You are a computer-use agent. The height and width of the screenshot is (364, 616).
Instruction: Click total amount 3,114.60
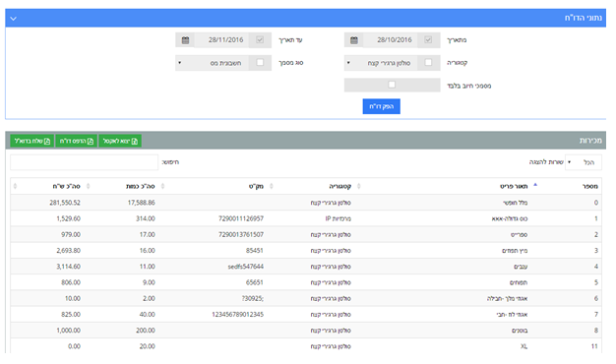pyautogui.click(x=68, y=267)
